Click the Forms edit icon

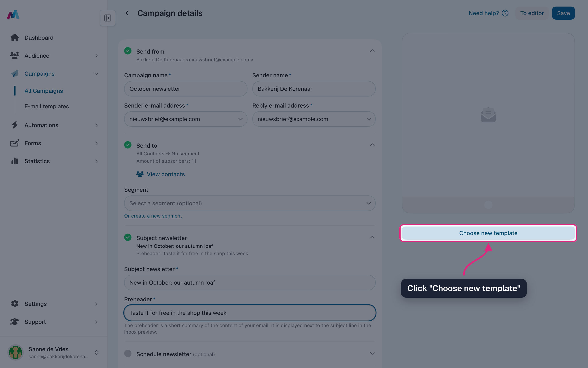(x=14, y=143)
